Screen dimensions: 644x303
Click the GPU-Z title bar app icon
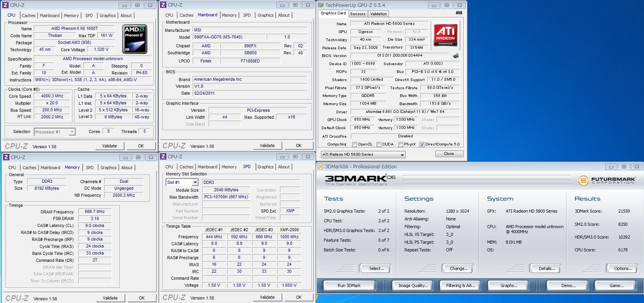[321, 5]
